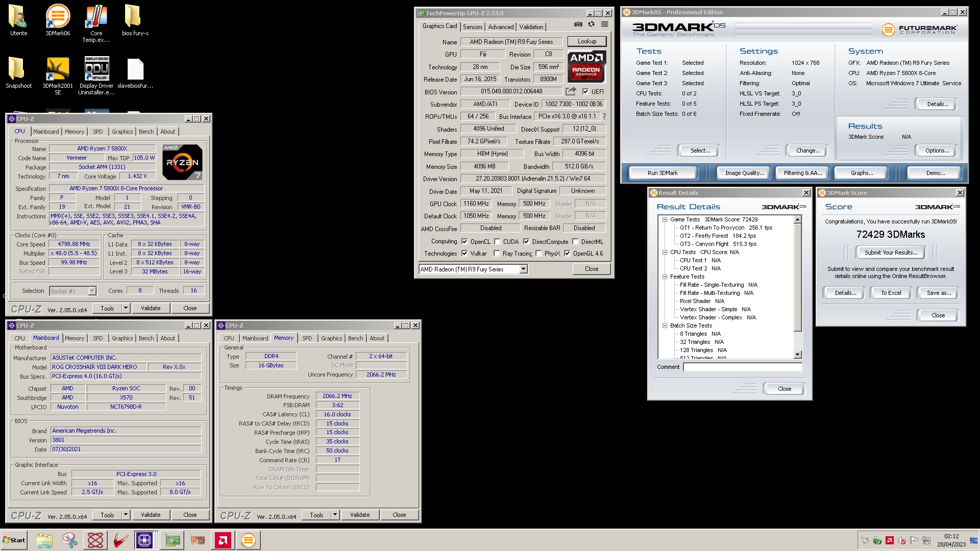Collapse the Game Tests tree node

click(665, 219)
